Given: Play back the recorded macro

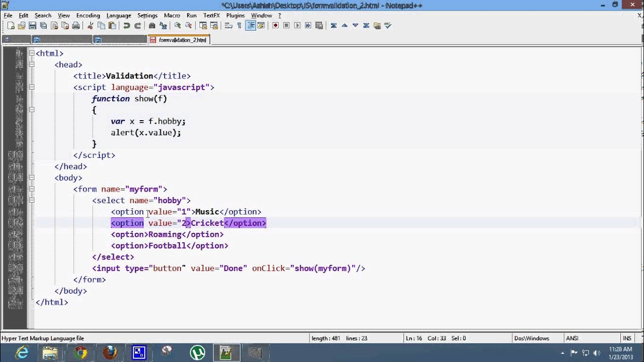Looking at the screenshot, I should [x=297, y=26].
